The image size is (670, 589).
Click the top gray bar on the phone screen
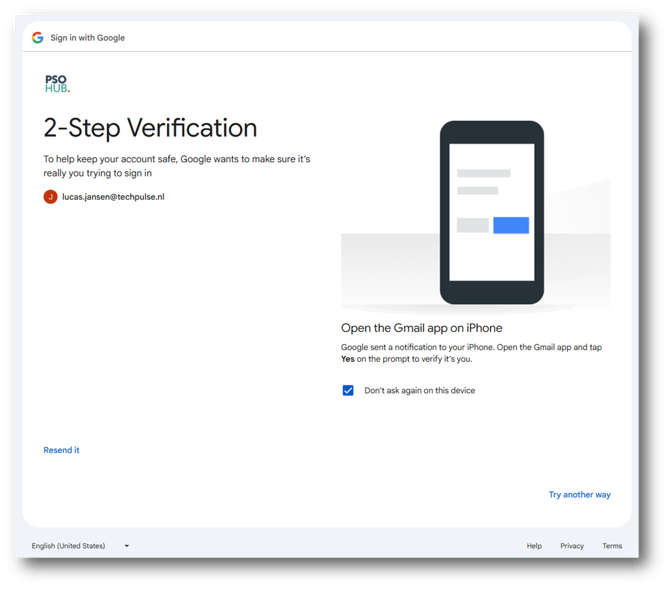click(x=484, y=173)
